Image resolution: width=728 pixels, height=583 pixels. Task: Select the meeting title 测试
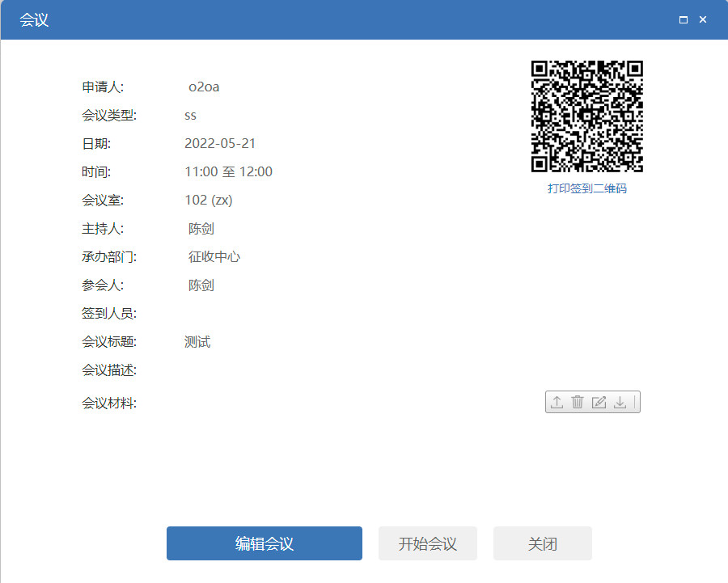[197, 341]
